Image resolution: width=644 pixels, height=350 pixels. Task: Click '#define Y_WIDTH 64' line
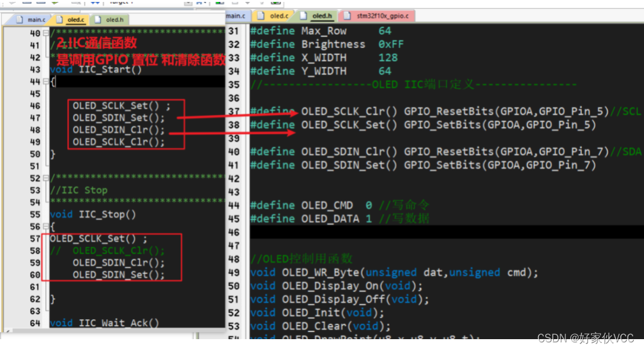tap(321, 71)
